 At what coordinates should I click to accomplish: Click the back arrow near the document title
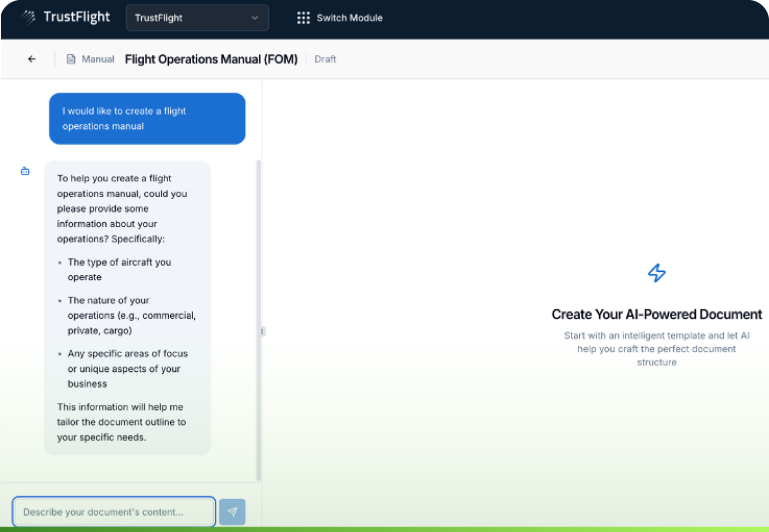(x=32, y=59)
